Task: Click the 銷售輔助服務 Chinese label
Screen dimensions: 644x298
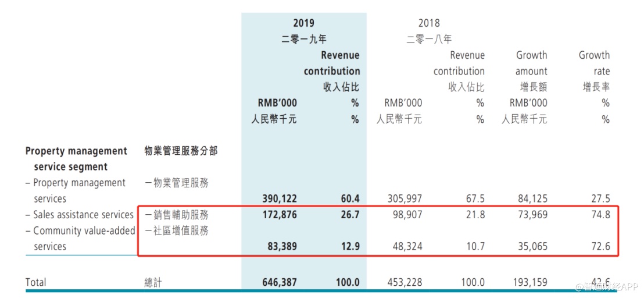Action: click(177, 215)
